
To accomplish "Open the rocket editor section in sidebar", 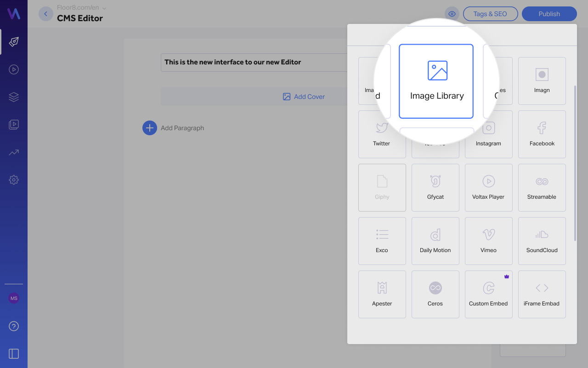I will [14, 42].
